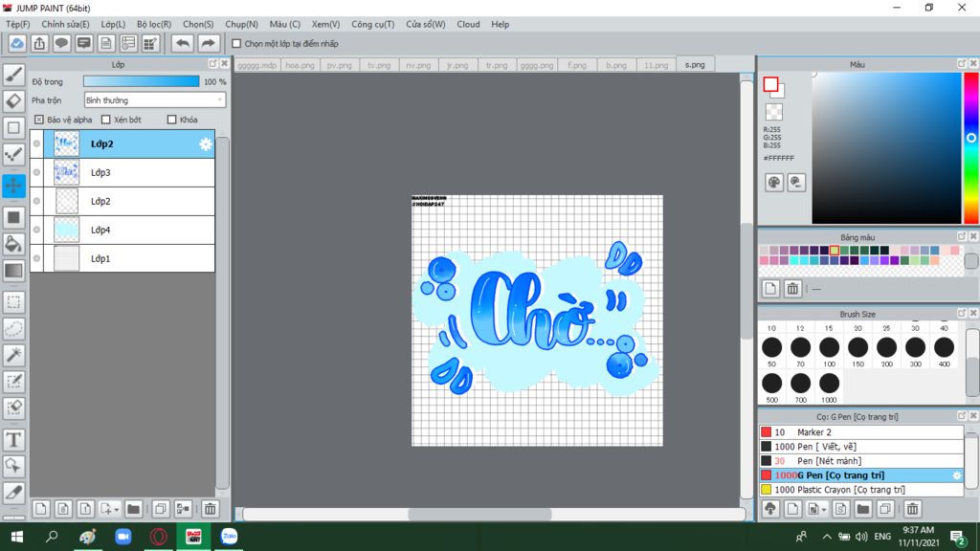Enable Khóa checkbox
This screenshot has width=980, height=551.
pos(172,120)
